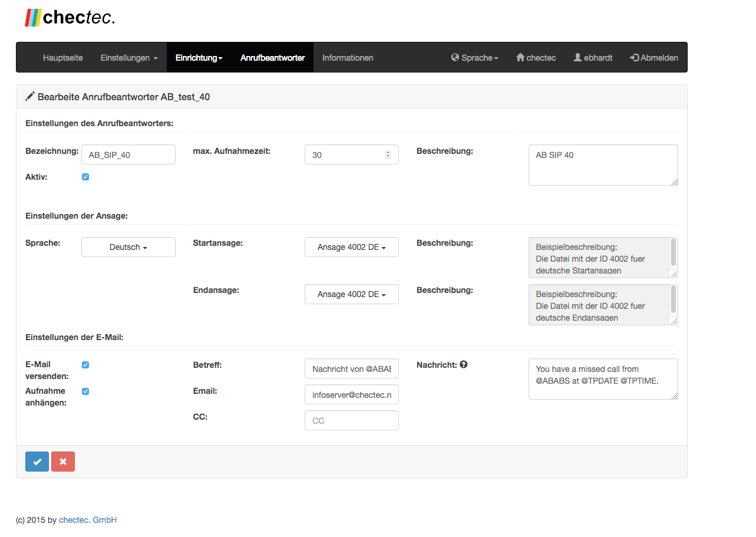This screenshot has height=537, width=756.
Task: Open the Sprache language menu in navbar
Action: tap(475, 58)
